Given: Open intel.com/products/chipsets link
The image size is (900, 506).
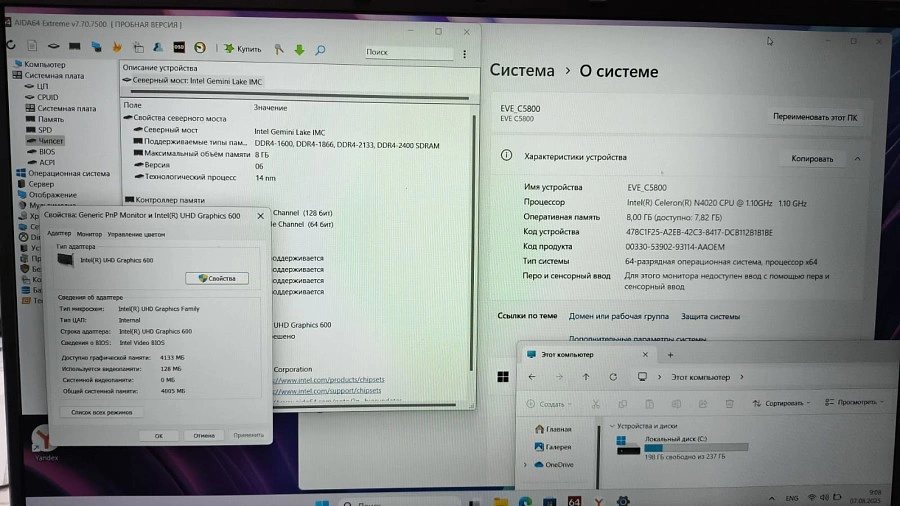Looking at the screenshot, I should [x=328, y=380].
